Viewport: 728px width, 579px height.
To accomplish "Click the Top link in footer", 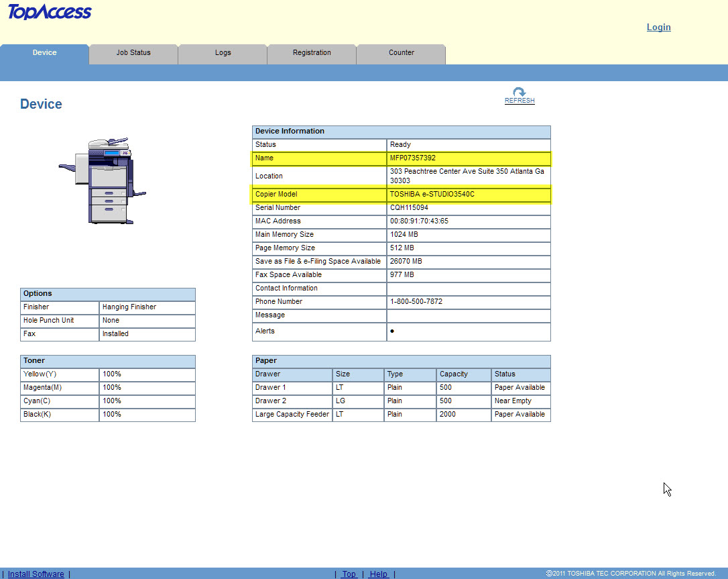I will tap(349, 574).
